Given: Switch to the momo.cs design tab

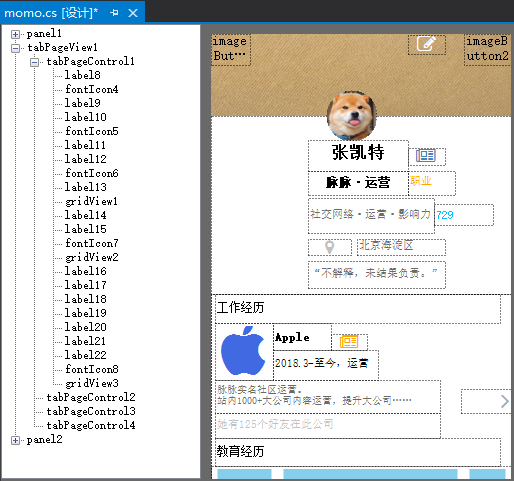Looking at the screenshot, I should [x=51, y=13].
